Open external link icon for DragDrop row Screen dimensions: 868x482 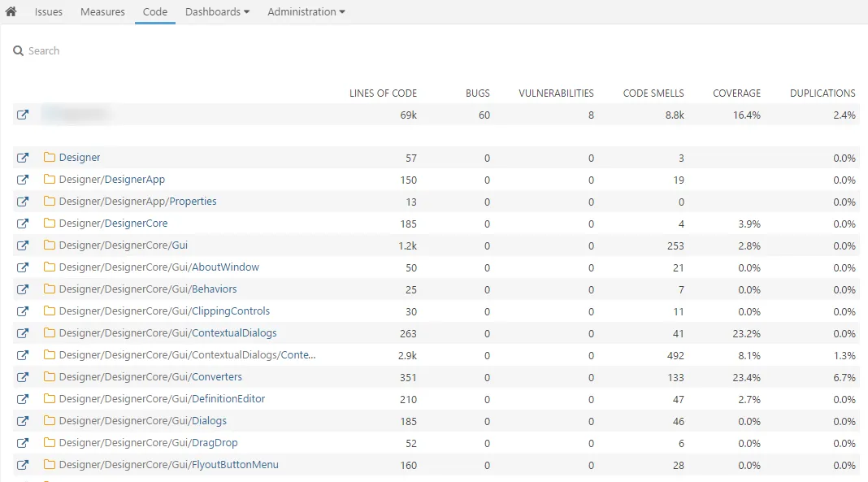point(23,443)
